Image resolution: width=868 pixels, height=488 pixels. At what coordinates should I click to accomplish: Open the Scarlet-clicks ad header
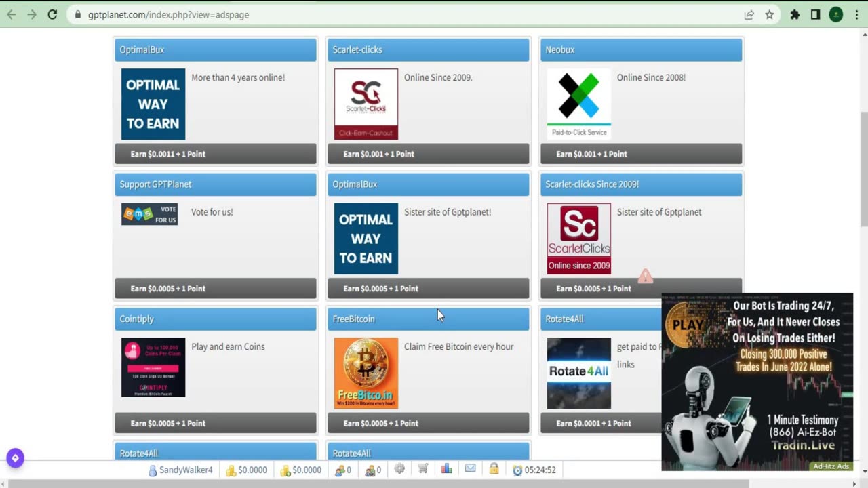click(429, 49)
